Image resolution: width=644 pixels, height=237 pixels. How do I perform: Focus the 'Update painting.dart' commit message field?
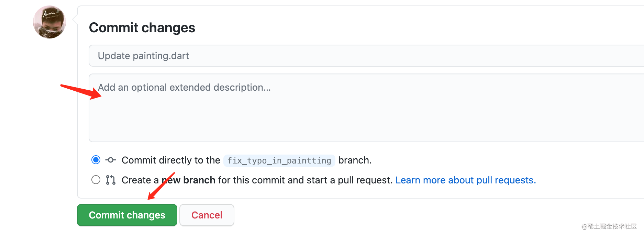pos(366,56)
